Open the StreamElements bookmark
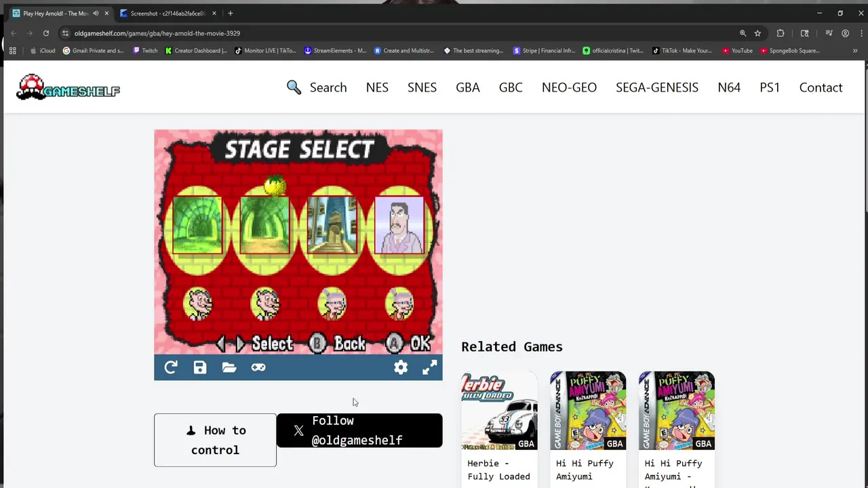868x488 pixels. tap(335, 51)
